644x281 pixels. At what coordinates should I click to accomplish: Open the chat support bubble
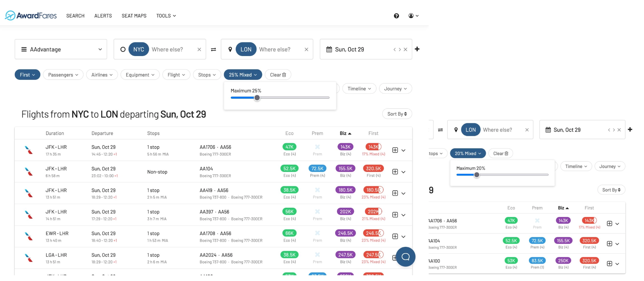tap(406, 257)
